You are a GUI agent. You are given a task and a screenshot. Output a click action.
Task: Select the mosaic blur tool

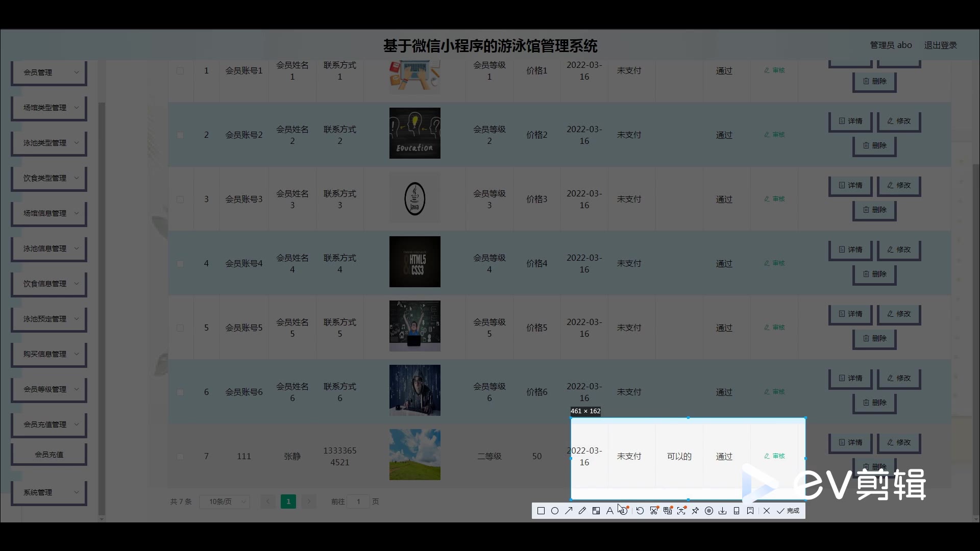[x=596, y=511]
